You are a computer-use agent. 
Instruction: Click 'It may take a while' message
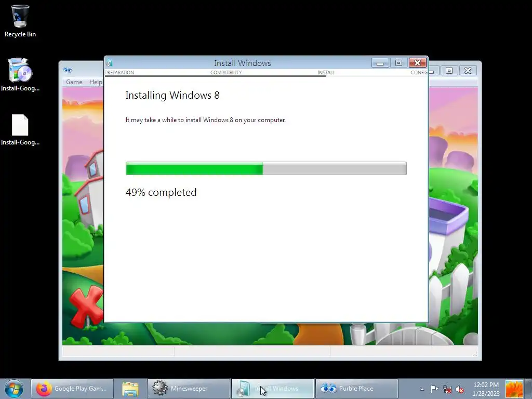coord(206,120)
